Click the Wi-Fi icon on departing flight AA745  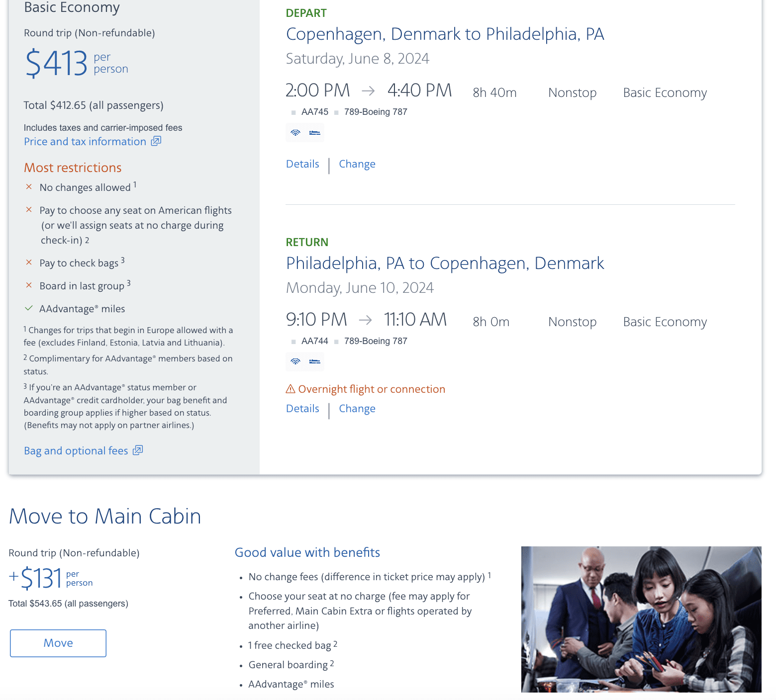point(295,133)
